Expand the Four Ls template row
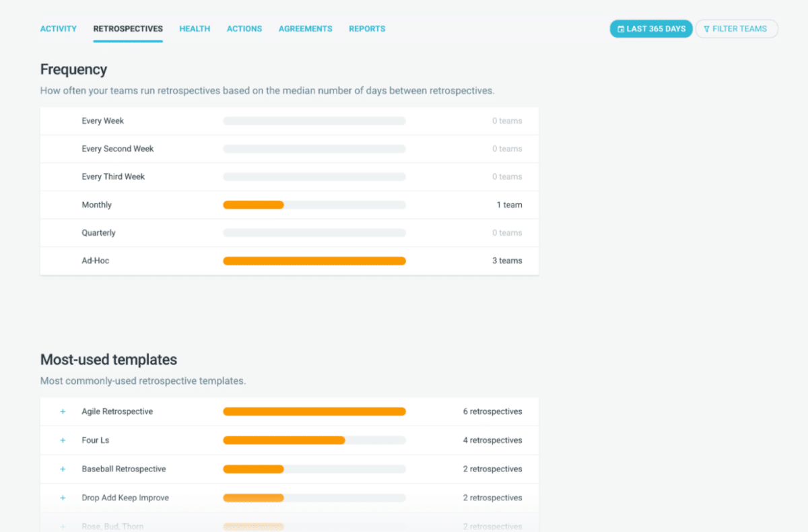 [63, 440]
